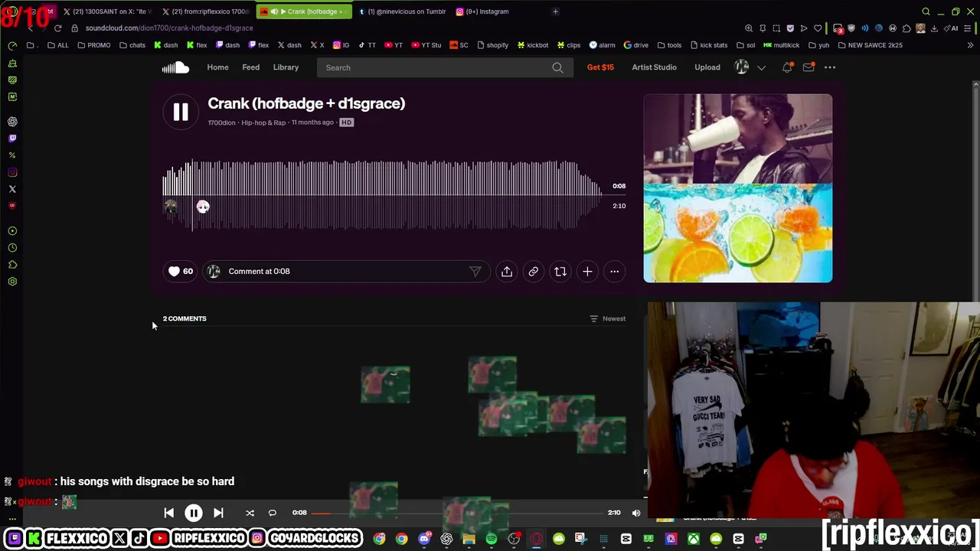
Task: Open the multikick bookmark
Action: pyautogui.click(x=782, y=45)
